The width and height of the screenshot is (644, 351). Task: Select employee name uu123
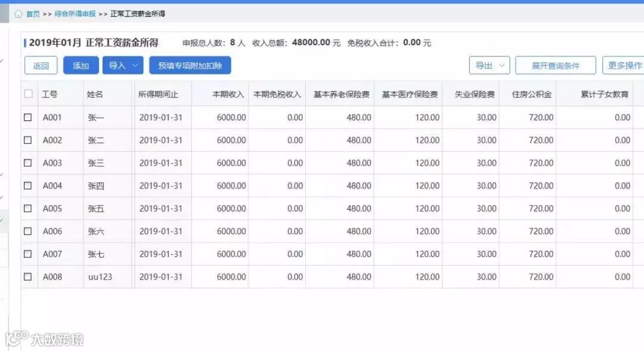pos(100,277)
